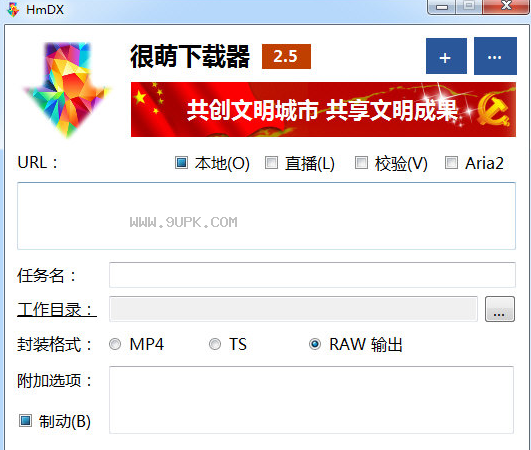Click the 封装格式 label
Viewport: 531px width, 450px height.
55,345
